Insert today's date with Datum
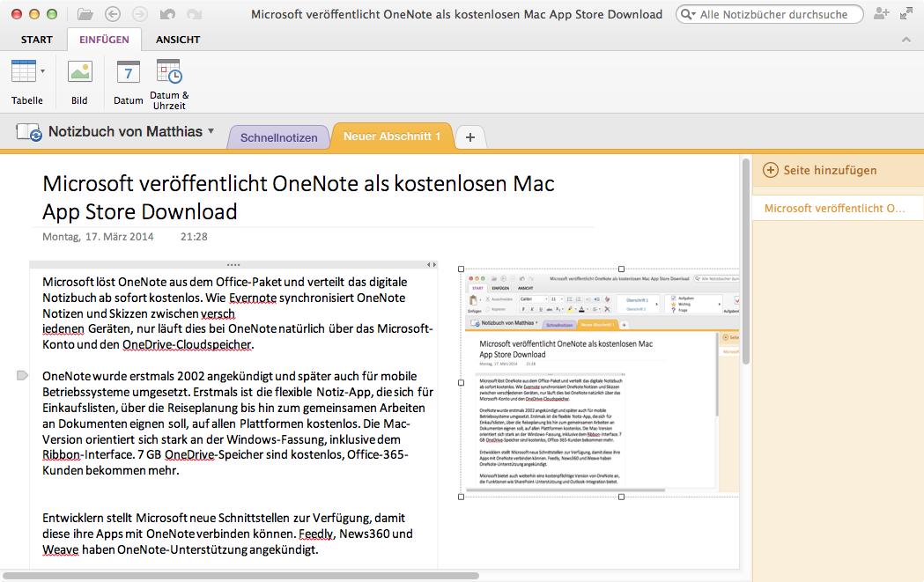 click(128, 72)
